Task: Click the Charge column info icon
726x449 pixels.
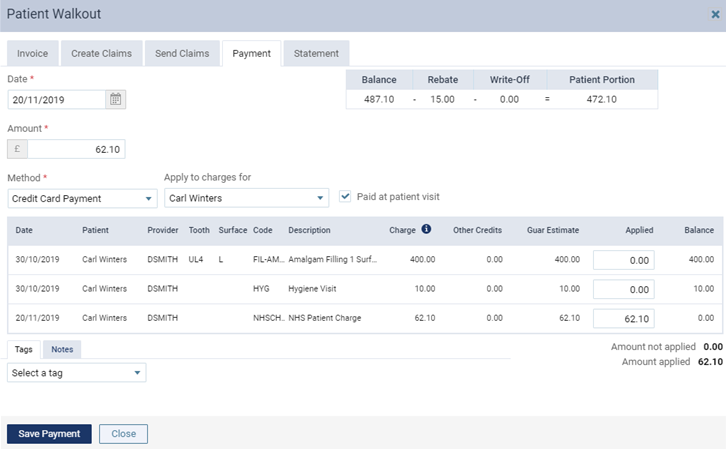Action: [426, 229]
